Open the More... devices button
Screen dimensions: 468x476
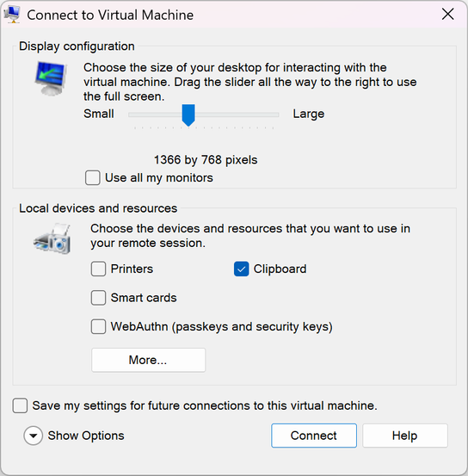(x=149, y=360)
